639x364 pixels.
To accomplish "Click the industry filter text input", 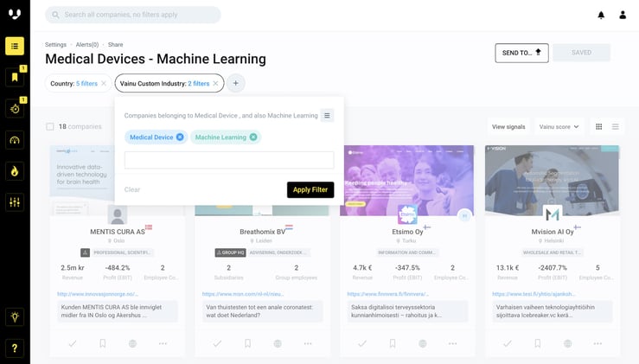I will point(229,160).
